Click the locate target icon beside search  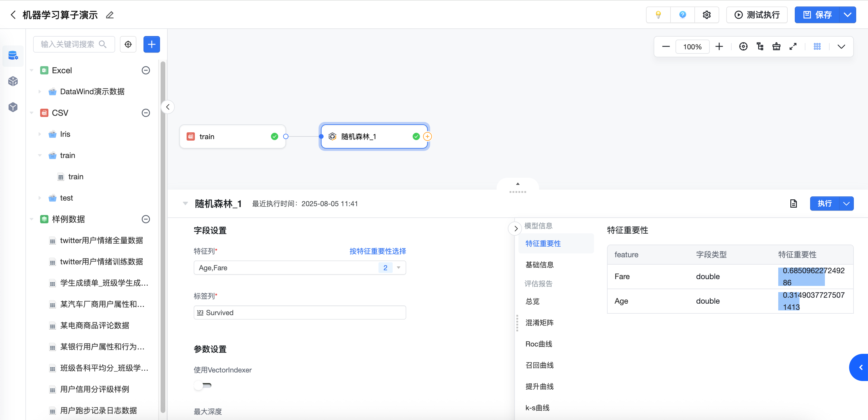pos(128,45)
